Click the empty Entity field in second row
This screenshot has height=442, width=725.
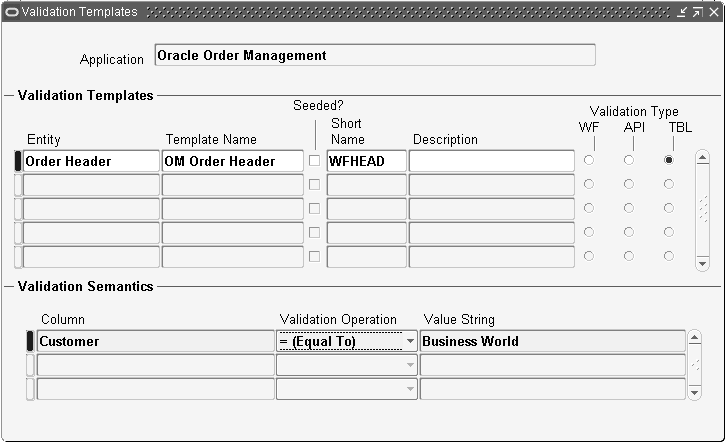click(x=91, y=185)
